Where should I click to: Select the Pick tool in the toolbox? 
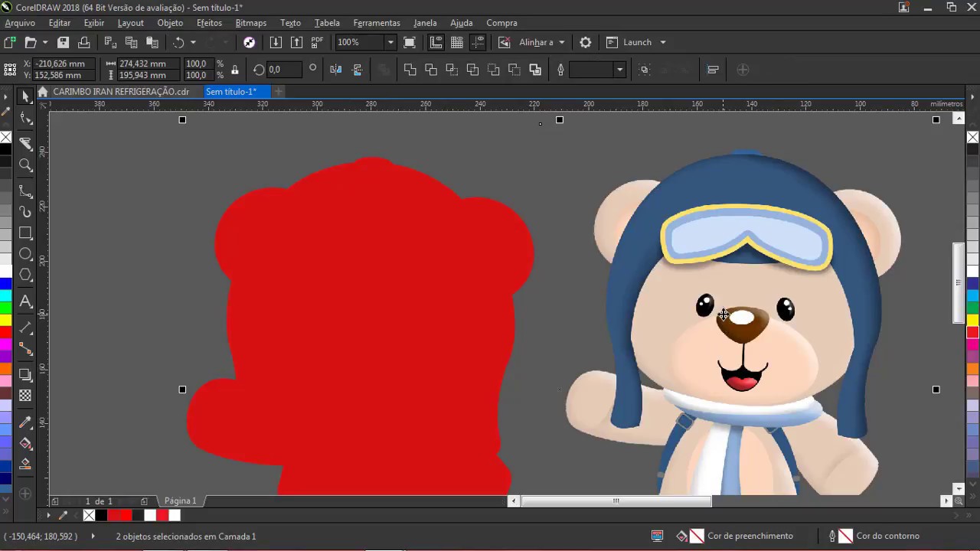click(x=25, y=96)
